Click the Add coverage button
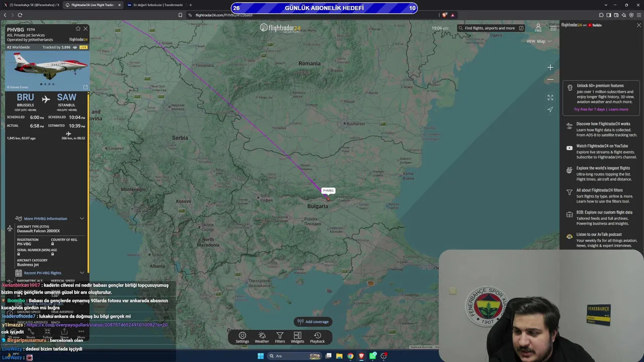The image size is (644, 362). 313,322
